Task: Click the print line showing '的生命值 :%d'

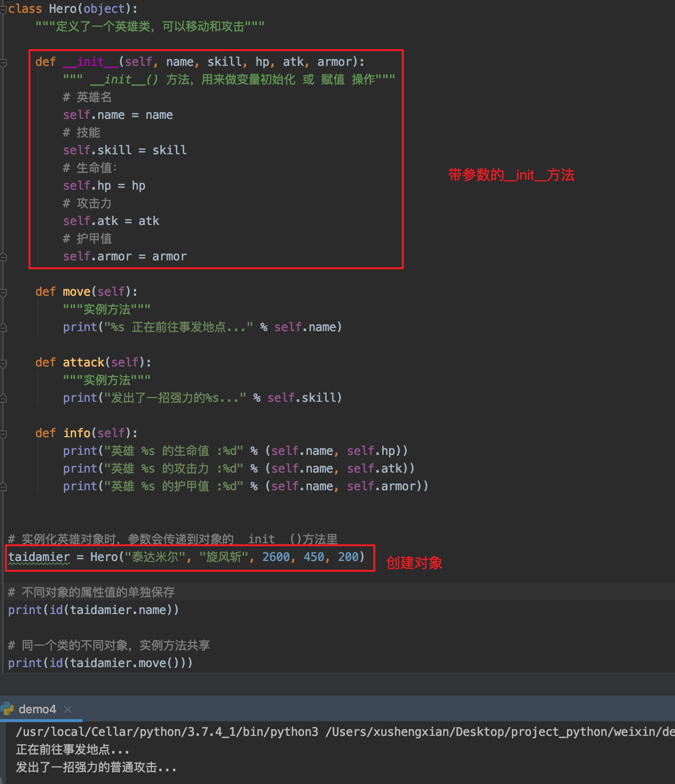Action: pos(235,451)
